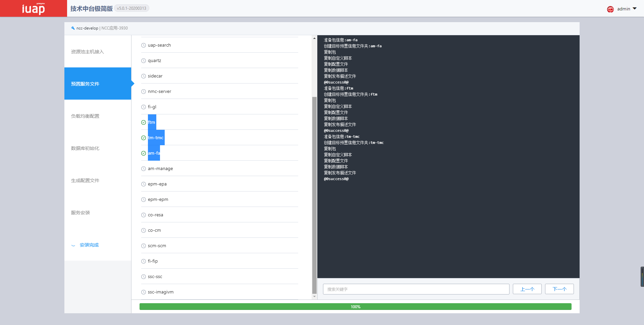Screen dimensions: 644x325
Task: Click the clock icon beside scm-scm
Action: (x=144, y=246)
